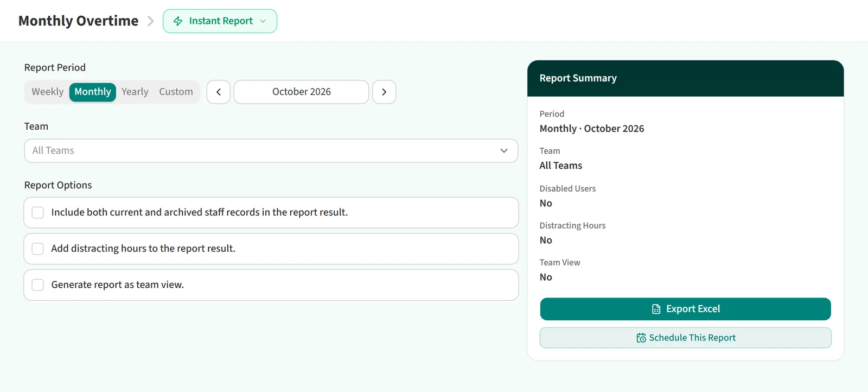868x392 pixels.
Task: Click All Teams value in summary
Action: coord(561,166)
